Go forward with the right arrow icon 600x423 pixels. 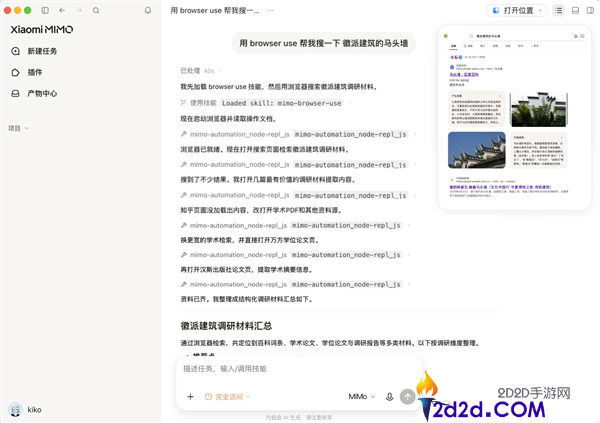[x=79, y=10]
